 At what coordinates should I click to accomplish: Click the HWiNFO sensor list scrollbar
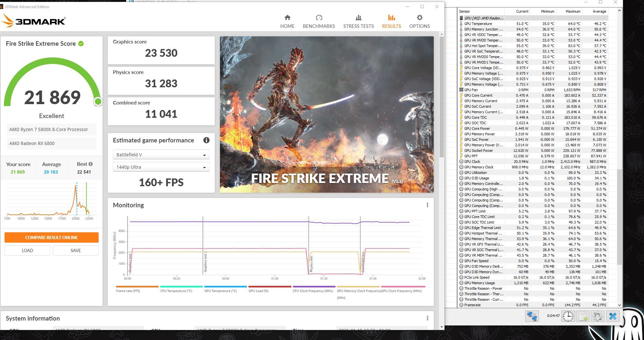click(x=619, y=217)
